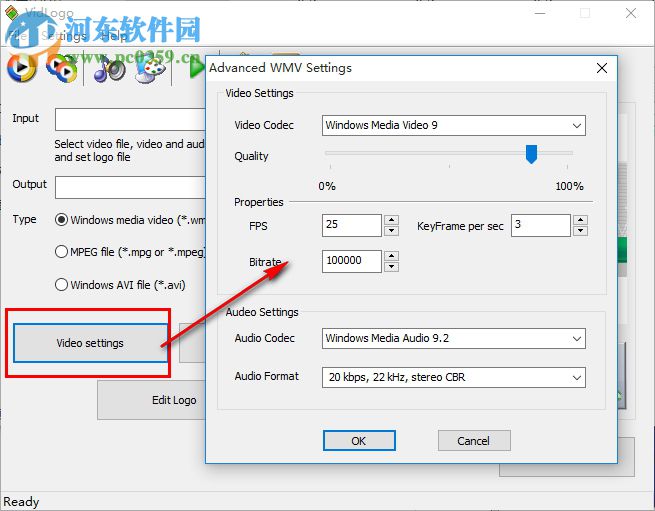Click the Quality slider handle
Viewport: 655px width, 511px height.
[x=531, y=154]
